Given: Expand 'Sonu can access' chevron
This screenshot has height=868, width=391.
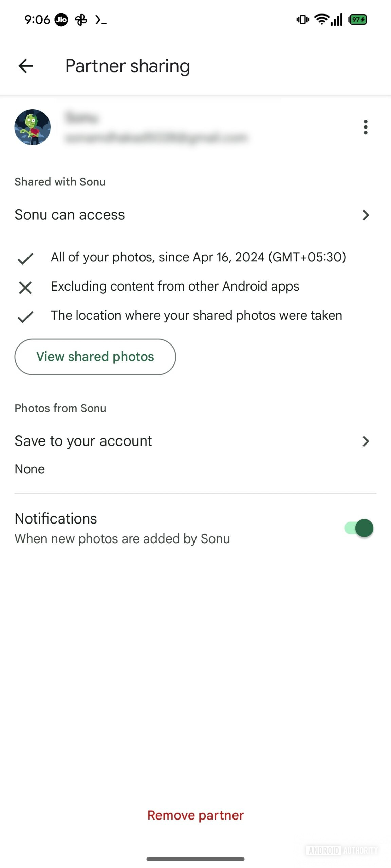Looking at the screenshot, I should click(x=366, y=215).
